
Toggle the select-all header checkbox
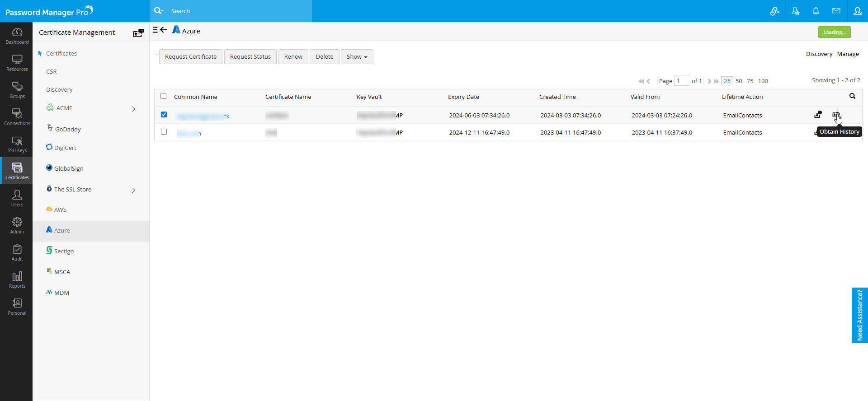164,96
